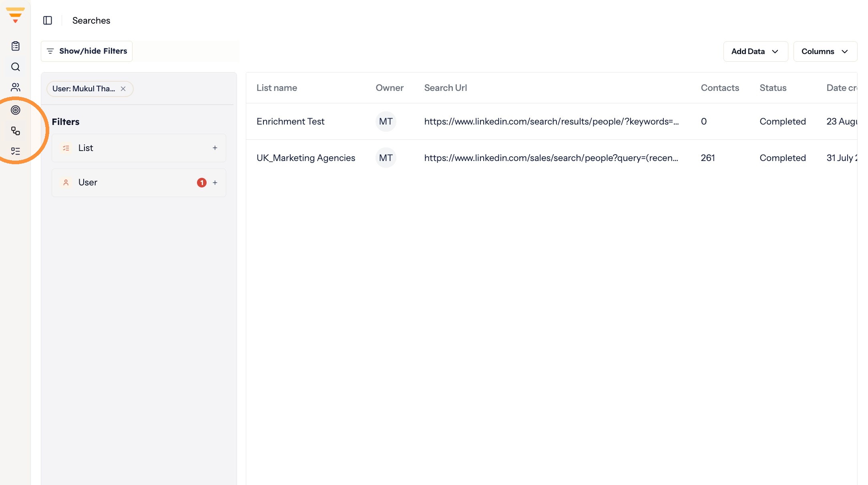Open the Add Data dropdown

pos(755,51)
